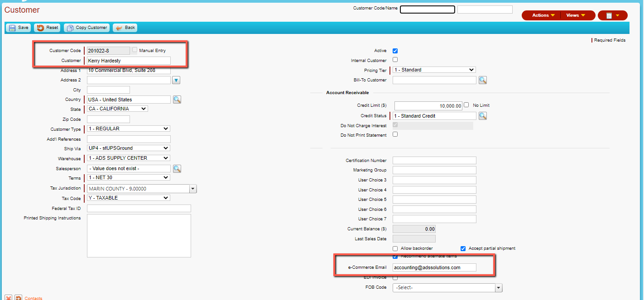Expand the Tax Jurisdiction combo box arrow
644x300 pixels.
coord(193,189)
